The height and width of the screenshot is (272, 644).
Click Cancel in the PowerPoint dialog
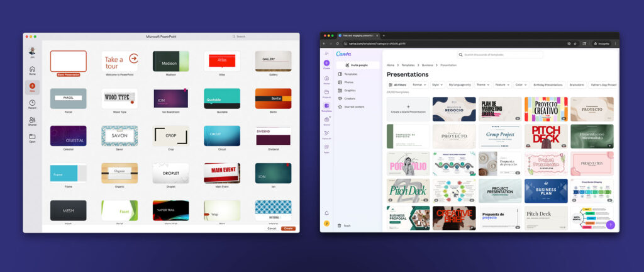coord(272,229)
